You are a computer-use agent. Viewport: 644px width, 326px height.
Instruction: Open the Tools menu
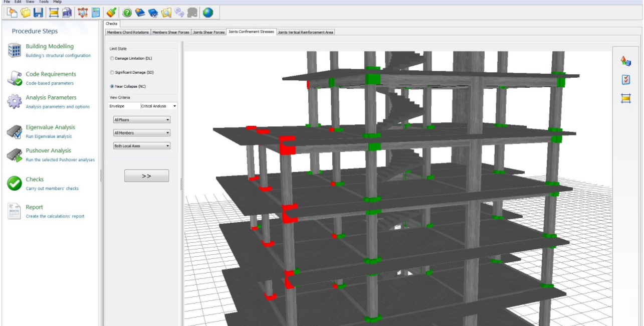(x=44, y=2)
